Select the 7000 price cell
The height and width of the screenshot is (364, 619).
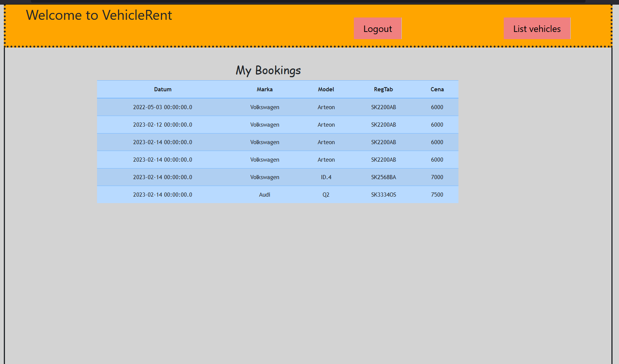(437, 177)
